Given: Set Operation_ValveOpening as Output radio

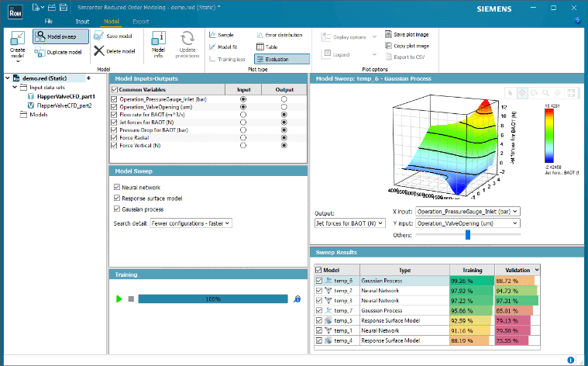Looking at the screenshot, I should click(284, 107).
